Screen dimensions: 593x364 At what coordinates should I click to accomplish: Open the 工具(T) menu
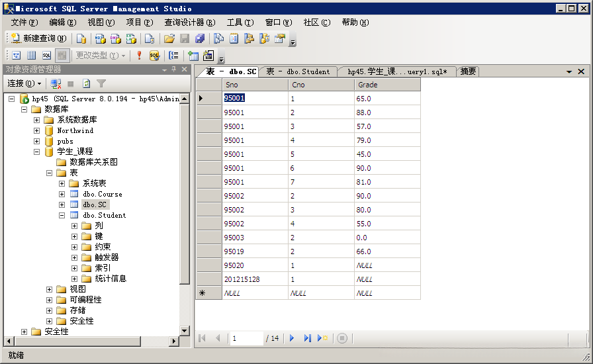[240, 23]
